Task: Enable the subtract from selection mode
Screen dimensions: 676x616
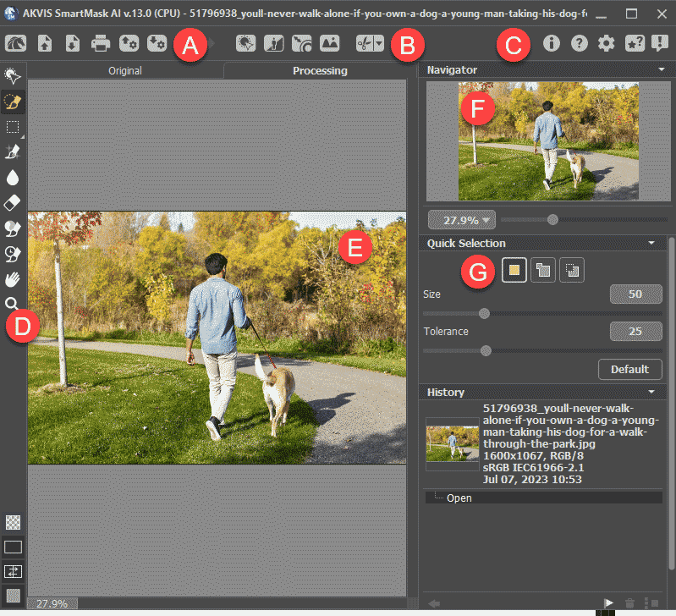Action: (x=571, y=271)
